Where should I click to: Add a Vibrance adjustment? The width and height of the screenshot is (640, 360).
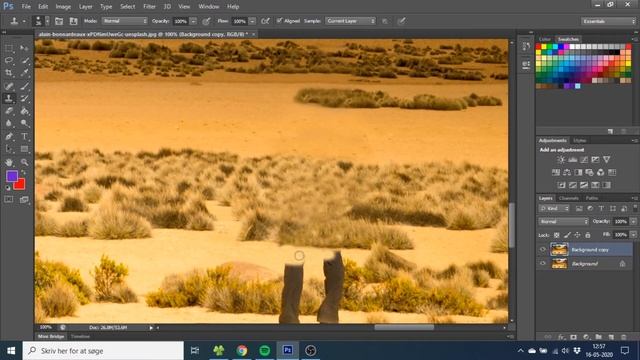pyautogui.click(x=607, y=160)
